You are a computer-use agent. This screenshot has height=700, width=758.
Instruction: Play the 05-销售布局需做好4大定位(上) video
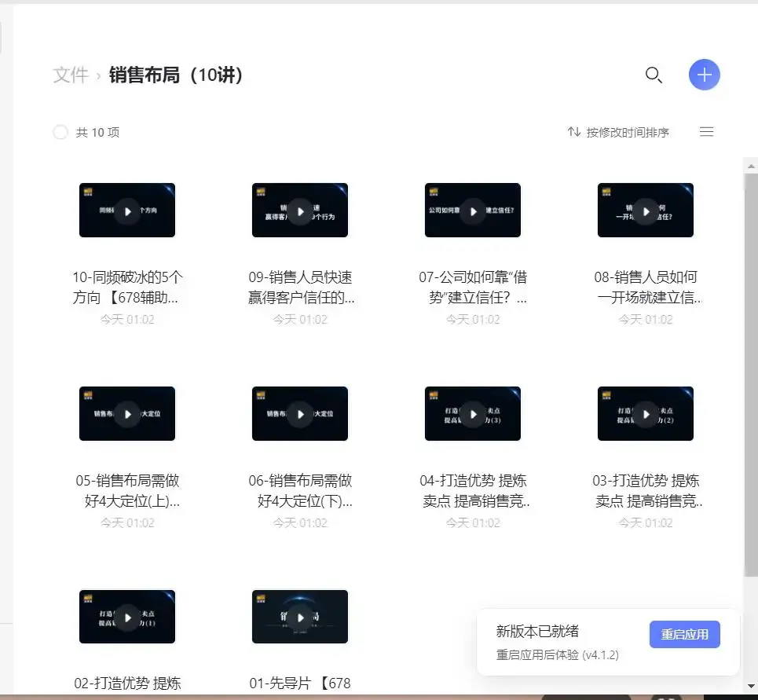(127, 413)
